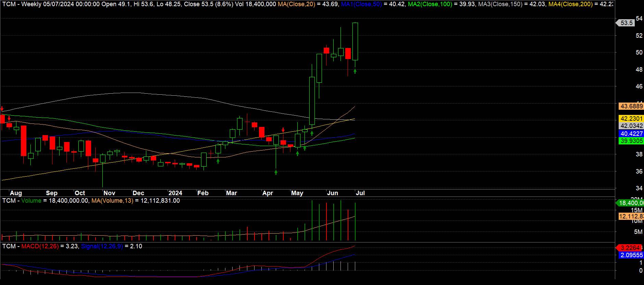Click the Aug label on the time axis
This screenshot has height=285, width=644.
point(16,193)
